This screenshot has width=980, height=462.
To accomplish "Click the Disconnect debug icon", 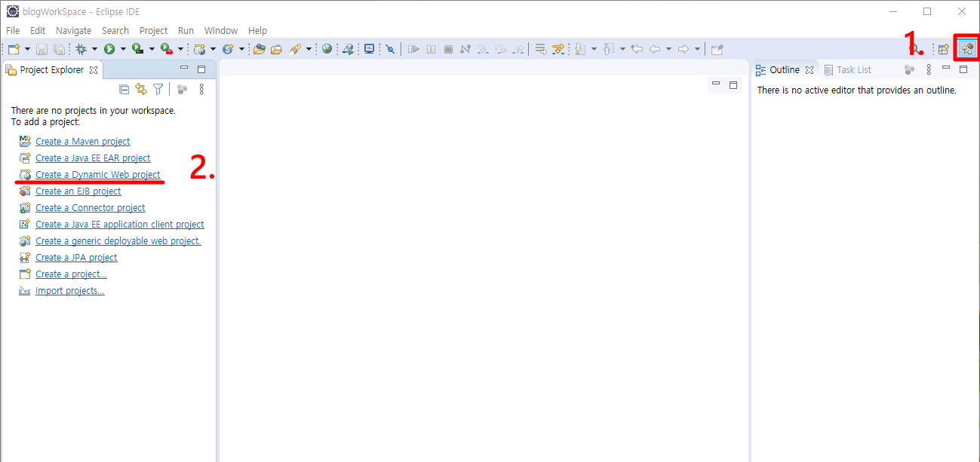I will click(x=465, y=49).
